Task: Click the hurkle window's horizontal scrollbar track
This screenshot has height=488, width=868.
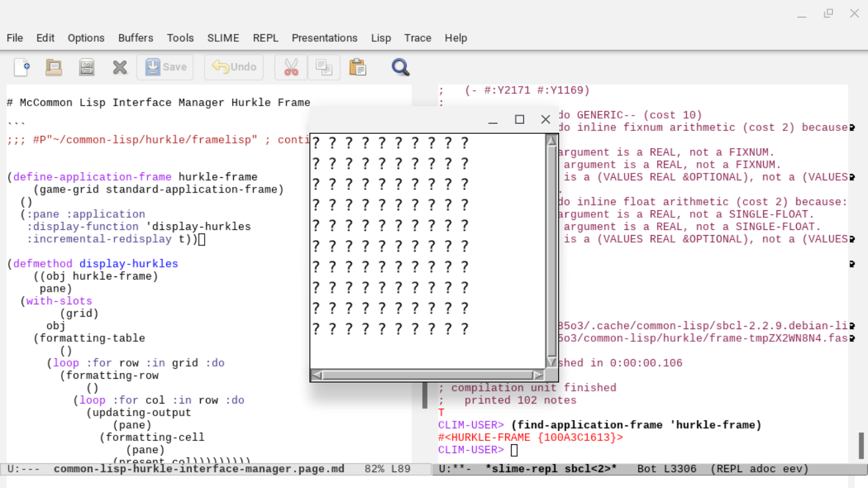Action: click(427, 376)
